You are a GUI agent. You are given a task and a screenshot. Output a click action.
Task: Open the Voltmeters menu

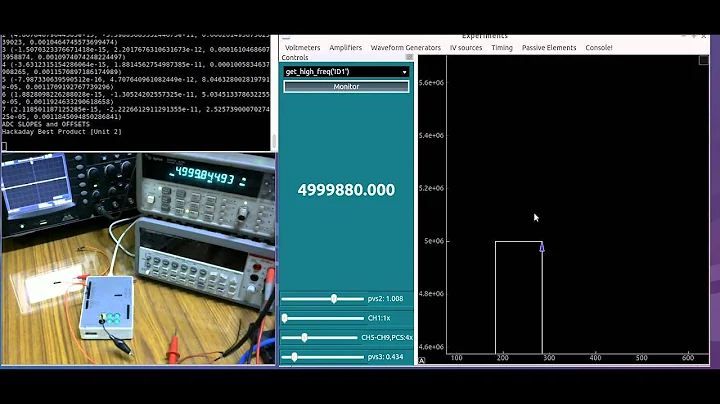click(x=302, y=48)
